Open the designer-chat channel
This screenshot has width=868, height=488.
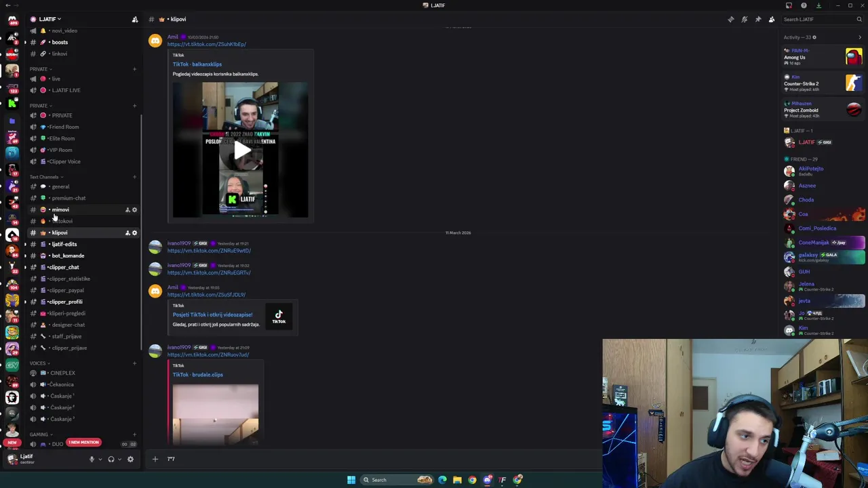83,325
